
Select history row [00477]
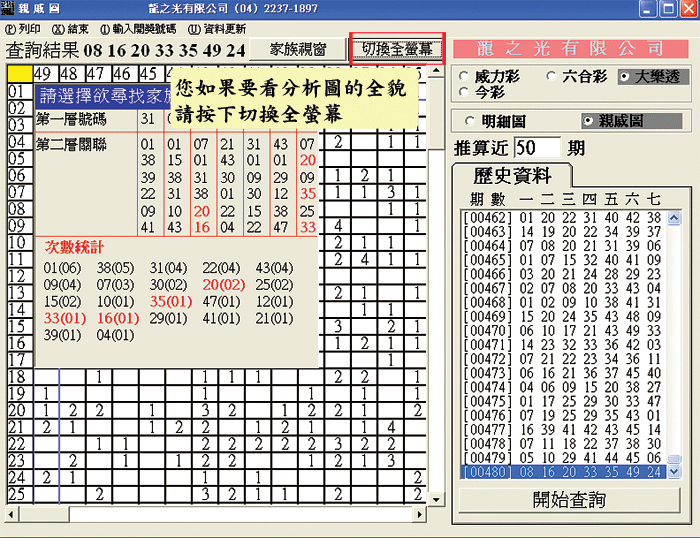(x=563, y=430)
